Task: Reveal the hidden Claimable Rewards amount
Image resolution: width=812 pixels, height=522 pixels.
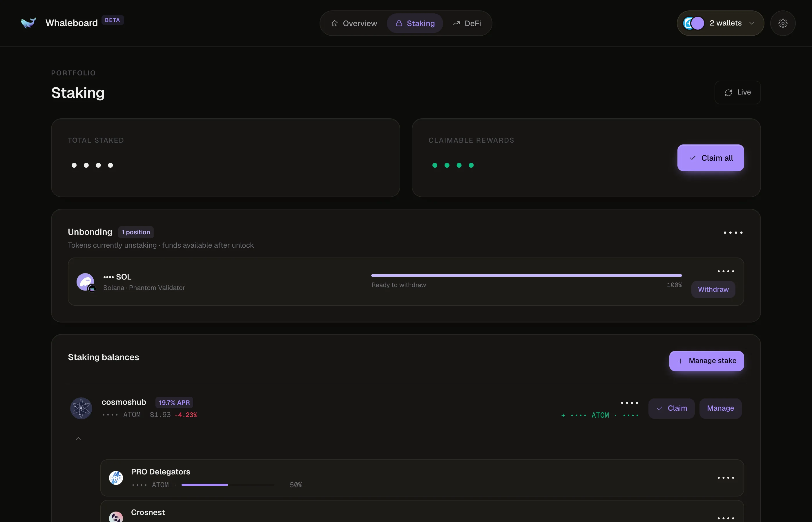Action: tap(453, 165)
